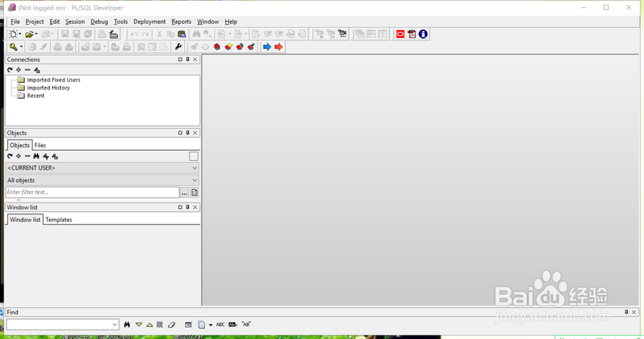This screenshot has height=339, width=644.
Task: Toggle whole words search option
Action: [233, 325]
